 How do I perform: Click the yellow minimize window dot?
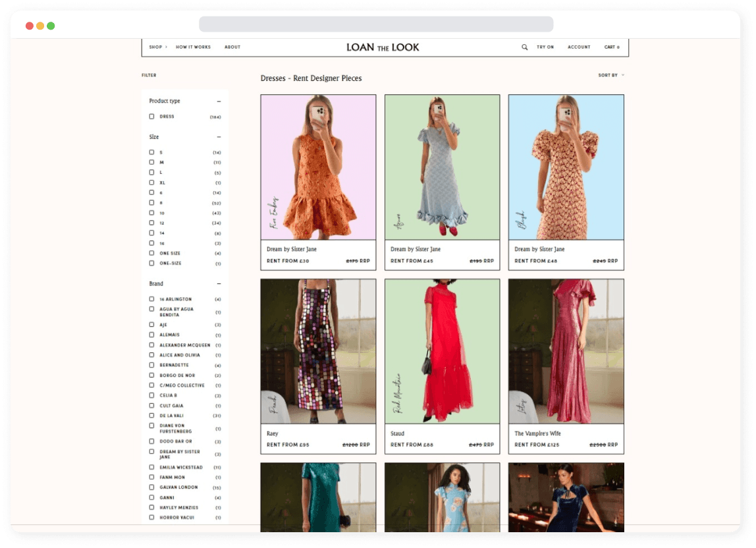[40, 26]
